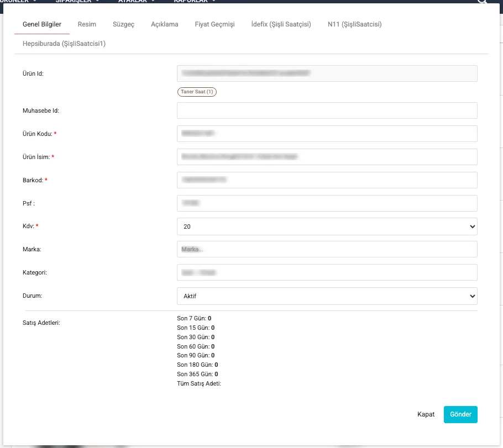This screenshot has height=448, width=503.
Task: Click the Muhasebe Id input field
Action: coord(327,110)
